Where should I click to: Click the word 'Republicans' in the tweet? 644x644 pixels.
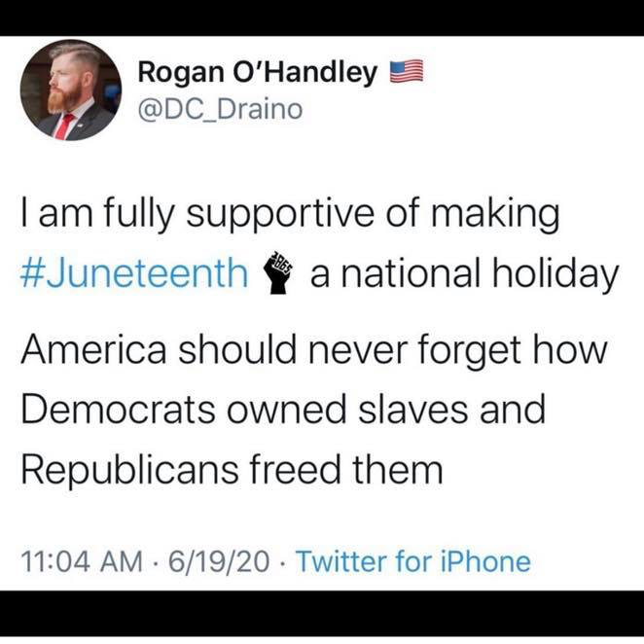(x=129, y=470)
